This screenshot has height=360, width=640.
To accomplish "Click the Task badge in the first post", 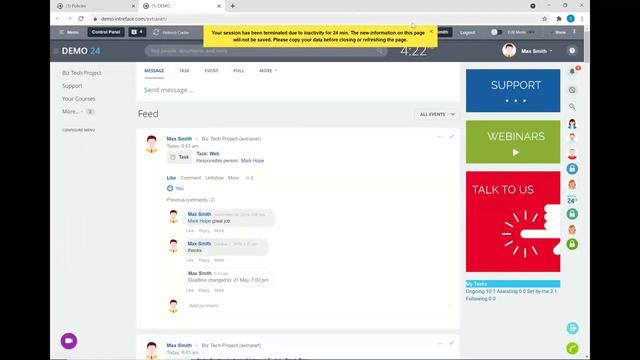I will pos(180,157).
